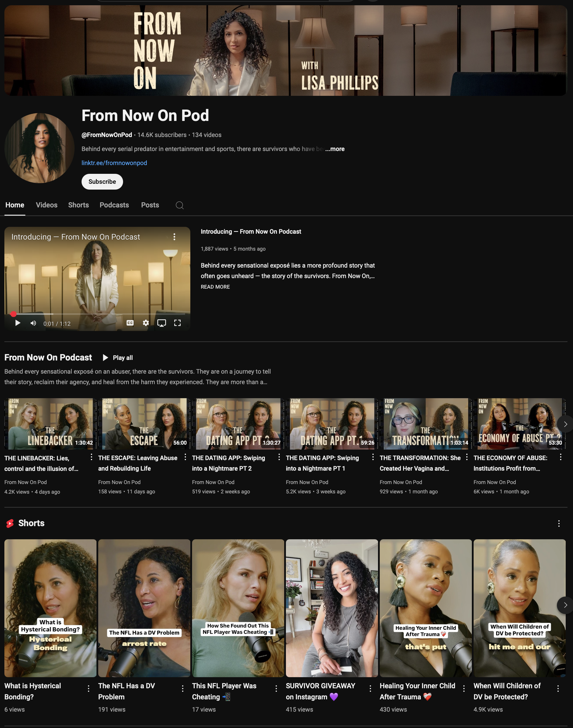Screen dimensions: 573x728
Task: Show next videos in podcast carousel
Action: pos(565,424)
